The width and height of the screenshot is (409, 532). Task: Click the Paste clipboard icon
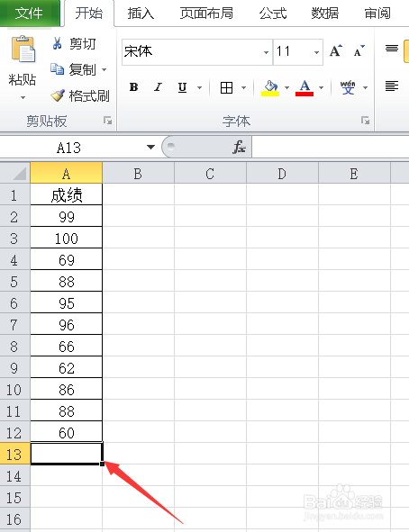[x=23, y=50]
